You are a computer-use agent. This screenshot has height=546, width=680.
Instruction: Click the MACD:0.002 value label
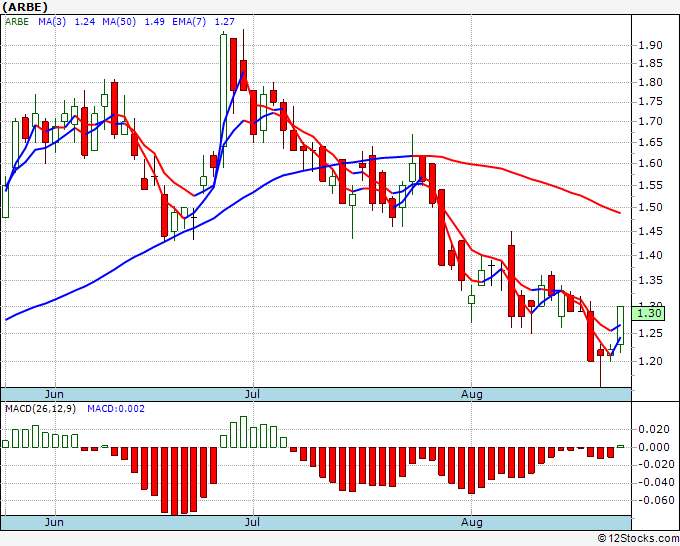pyautogui.click(x=116, y=409)
